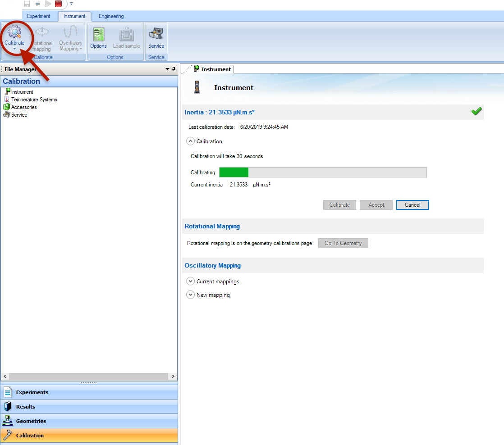Image resolution: width=504 pixels, height=445 pixels.
Task: Click the Go To Geometry button
Action: point(343,243)
